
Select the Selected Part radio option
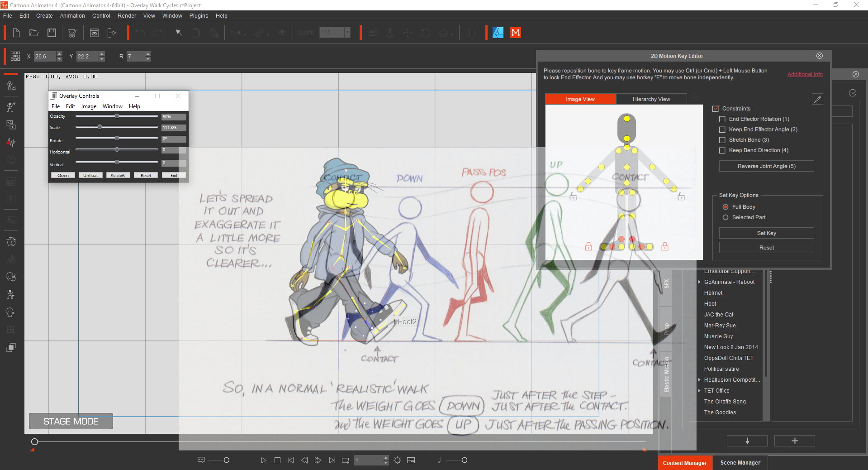tap(726, 217)
